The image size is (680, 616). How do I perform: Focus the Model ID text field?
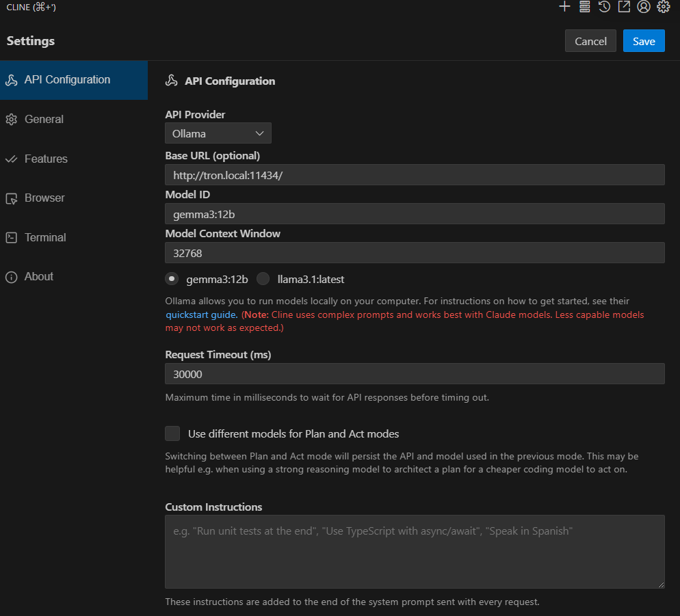415,214
